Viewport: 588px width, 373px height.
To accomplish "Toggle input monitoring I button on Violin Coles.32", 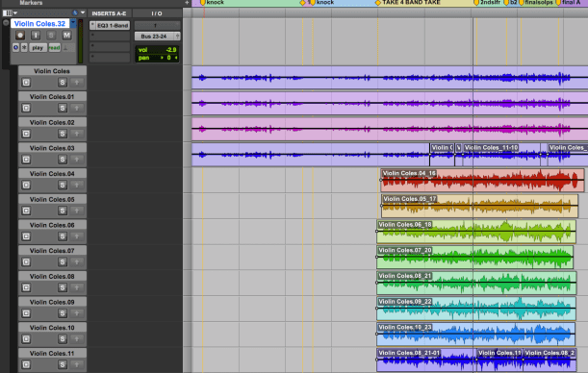I will point(36,36).
